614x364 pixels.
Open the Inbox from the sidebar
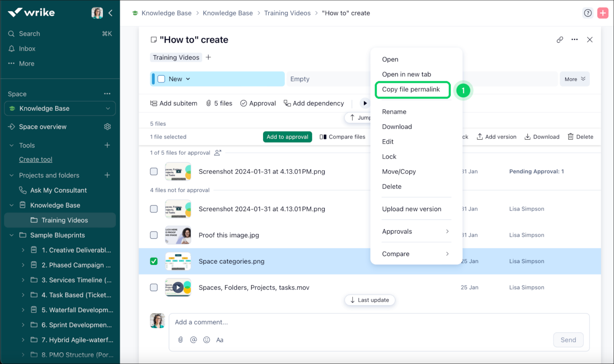26,49
